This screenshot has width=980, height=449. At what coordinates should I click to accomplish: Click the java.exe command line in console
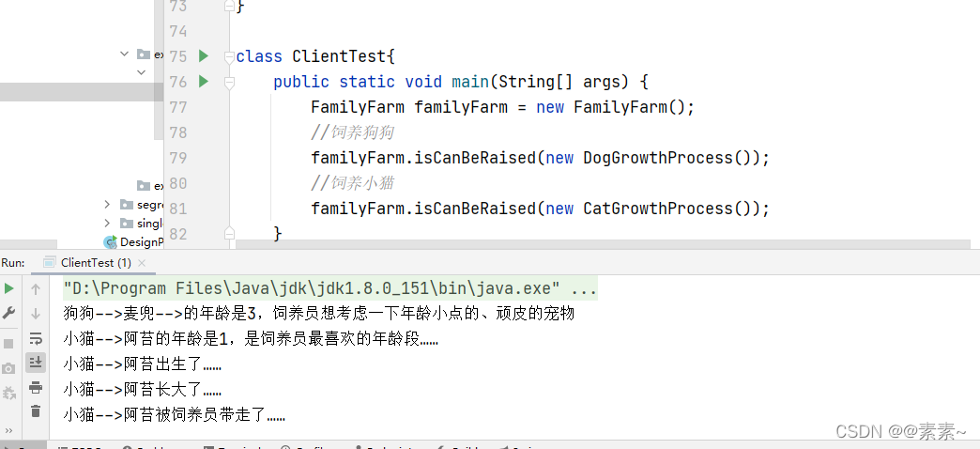[330, 289]
